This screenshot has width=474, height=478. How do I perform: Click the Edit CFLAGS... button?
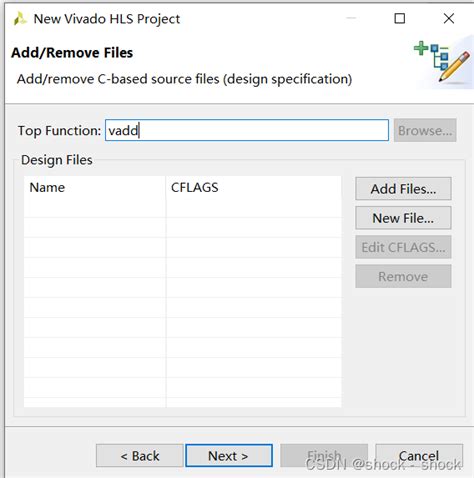point(403,247)
